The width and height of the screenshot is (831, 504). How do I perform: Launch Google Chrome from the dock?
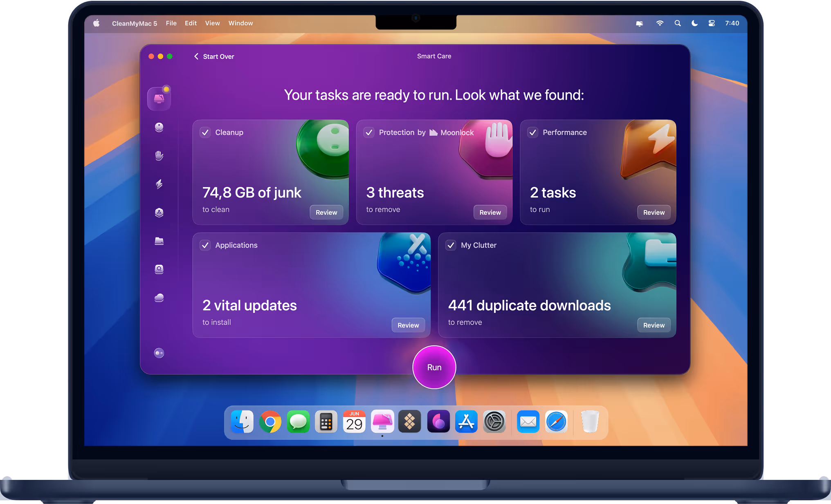click(270, 422)
